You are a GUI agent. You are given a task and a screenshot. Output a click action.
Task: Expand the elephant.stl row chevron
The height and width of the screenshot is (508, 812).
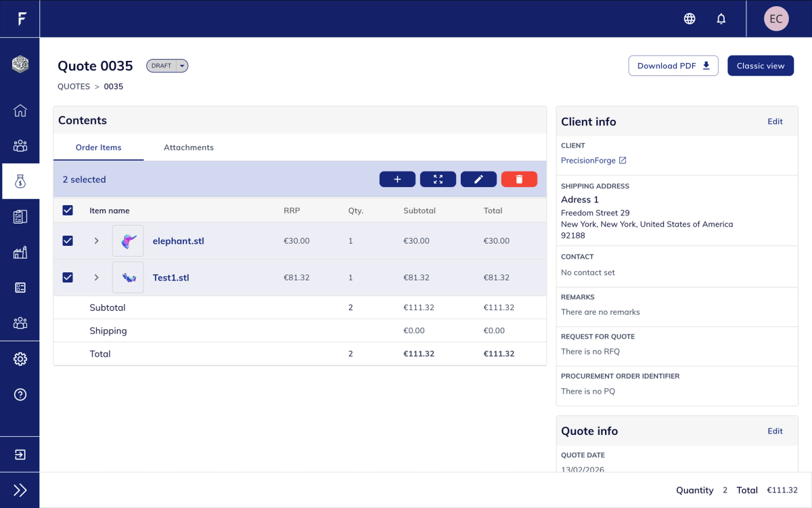(96, 240)
